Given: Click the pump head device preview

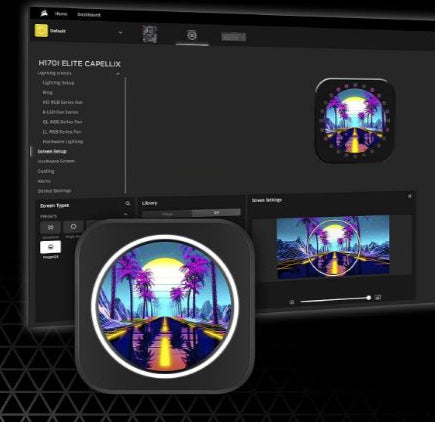Looking at the screenshot, I should click(x=355, y=121).
